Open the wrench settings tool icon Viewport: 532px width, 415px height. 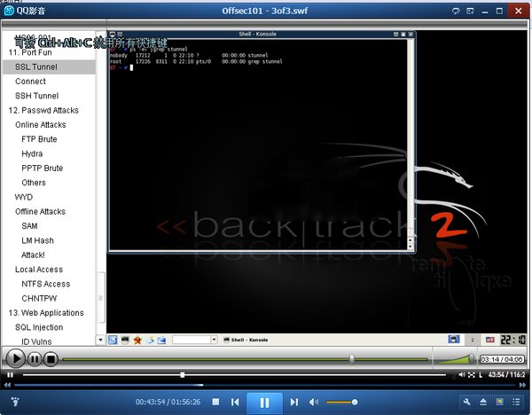click(467, 402)
